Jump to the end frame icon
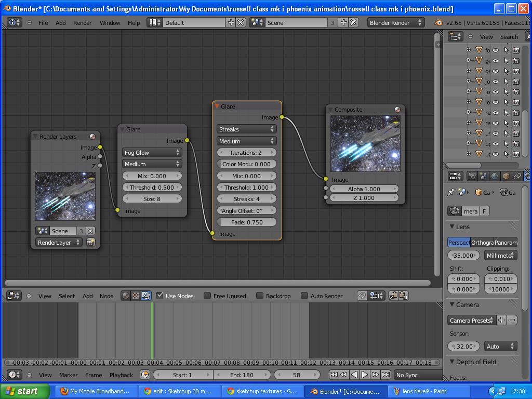This screenshot has width=532, height=399. [385, 375]
